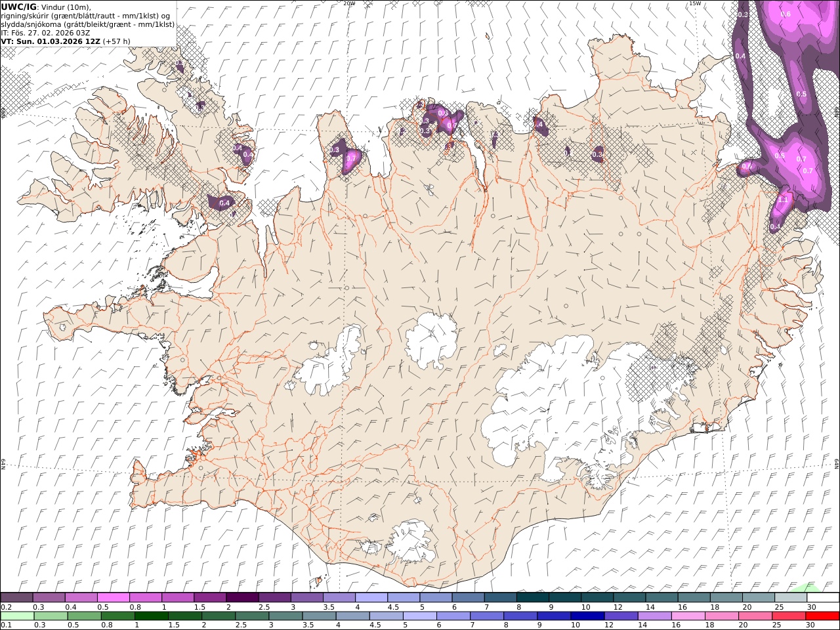Select the 7 swatch in bottom legend row
This screenshot has width=840, height=630.
tap(486, 616)
